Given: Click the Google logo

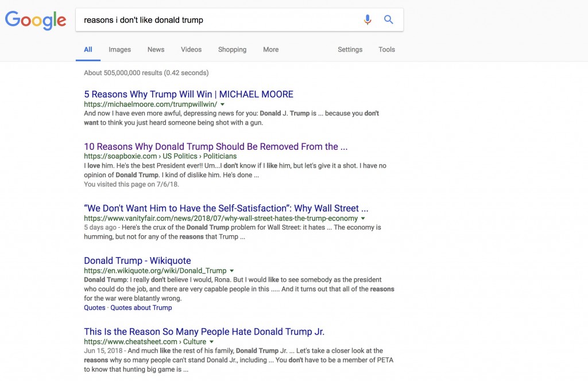Looking at the screenshot, I should pyautogui.click(x=36, y=20).
